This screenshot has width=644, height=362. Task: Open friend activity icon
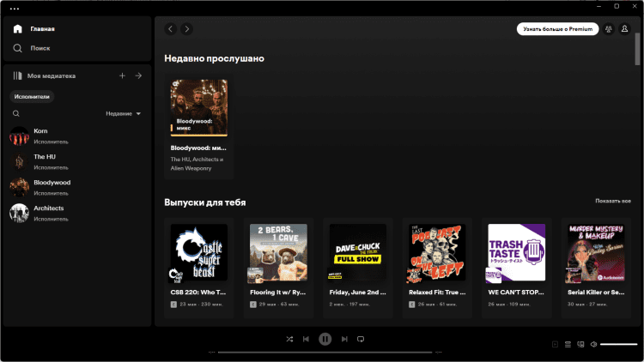pyautogui.click(x=609, y=28)
